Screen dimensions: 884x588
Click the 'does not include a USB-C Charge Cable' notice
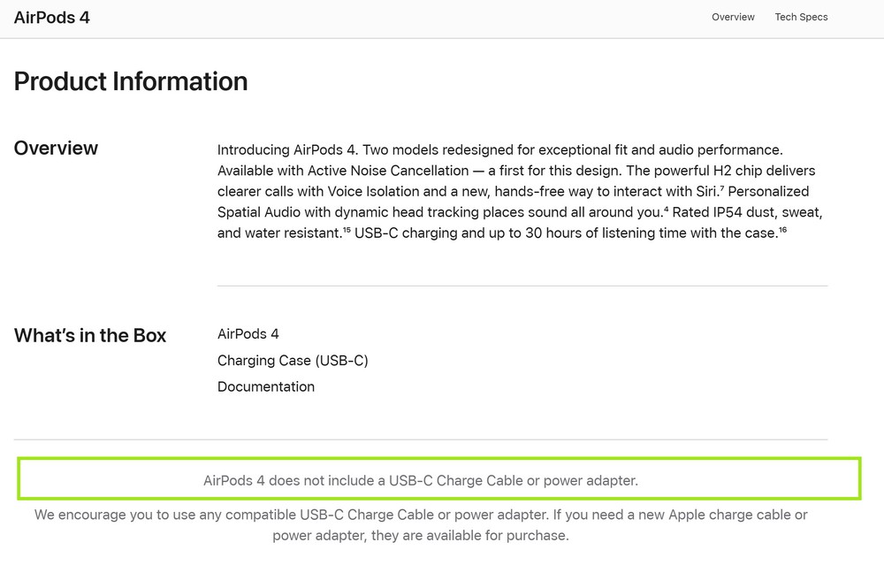pyautogui.click(x=421, y=480)
